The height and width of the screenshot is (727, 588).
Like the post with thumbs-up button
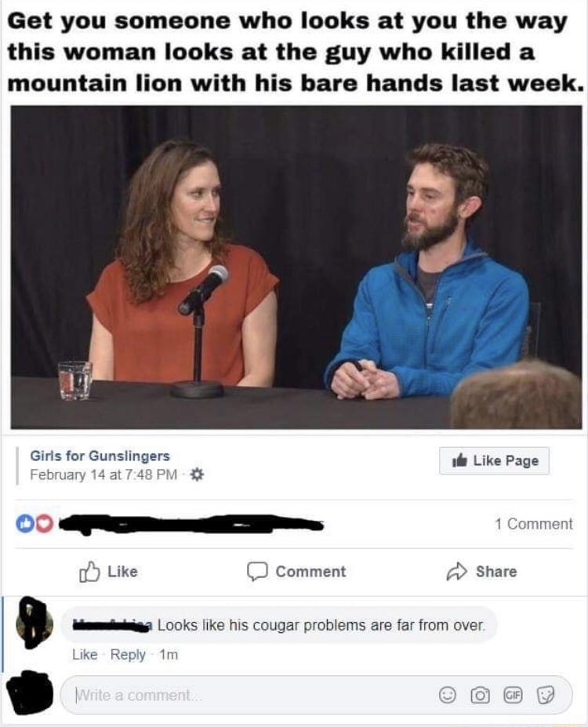click(x=108, y=572)
